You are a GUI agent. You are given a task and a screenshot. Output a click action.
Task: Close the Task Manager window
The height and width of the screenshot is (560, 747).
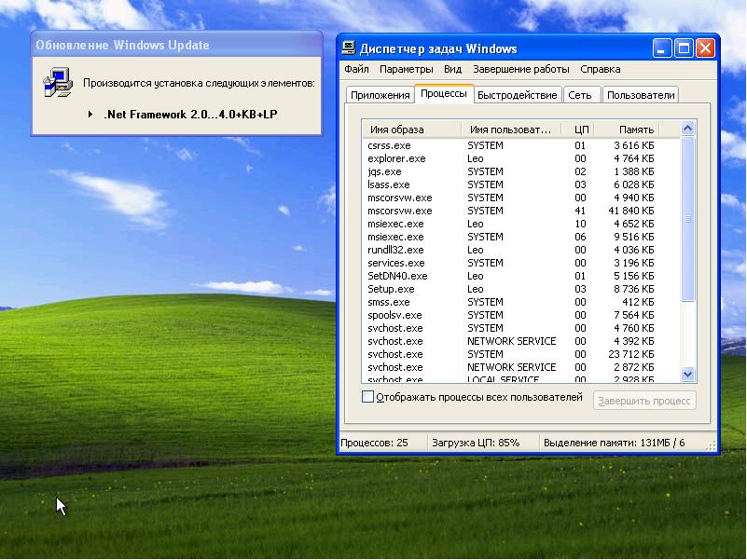point(705,48)
